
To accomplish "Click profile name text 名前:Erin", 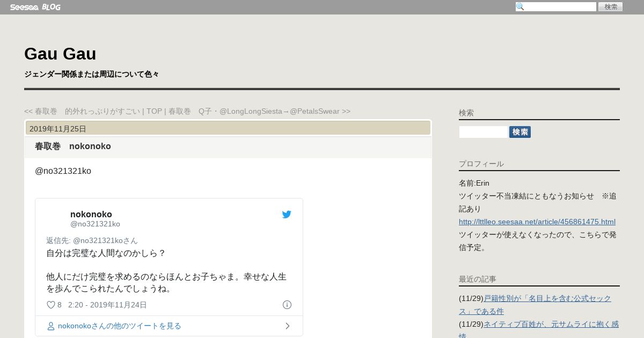I will [x=474, y=183].
